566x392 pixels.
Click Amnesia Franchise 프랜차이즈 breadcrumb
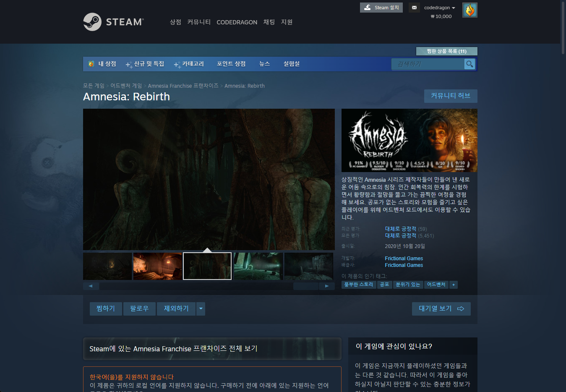click(x=183, y=86)
